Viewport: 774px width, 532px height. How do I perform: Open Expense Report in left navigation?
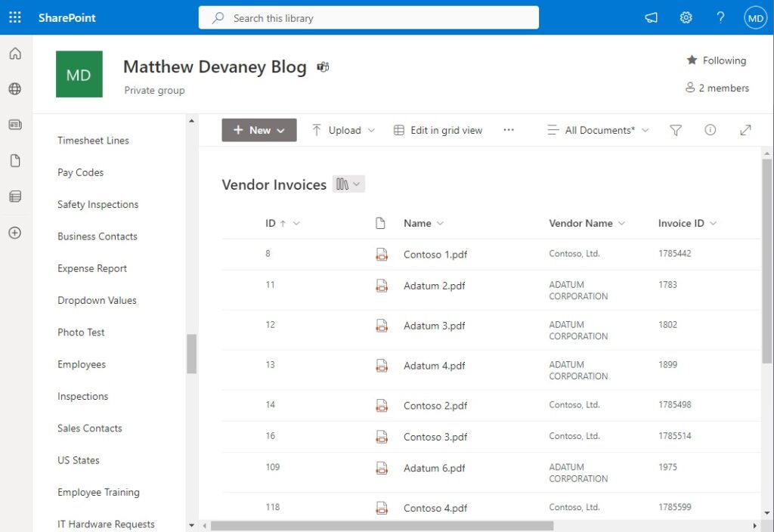pos(91,268)
